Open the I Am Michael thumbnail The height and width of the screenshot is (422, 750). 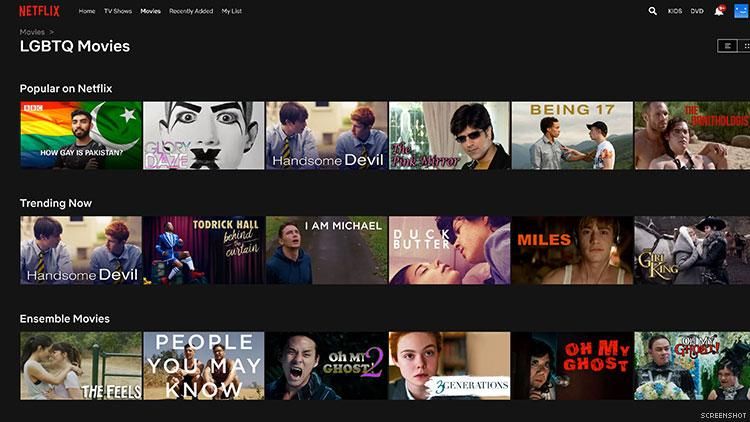326,250
